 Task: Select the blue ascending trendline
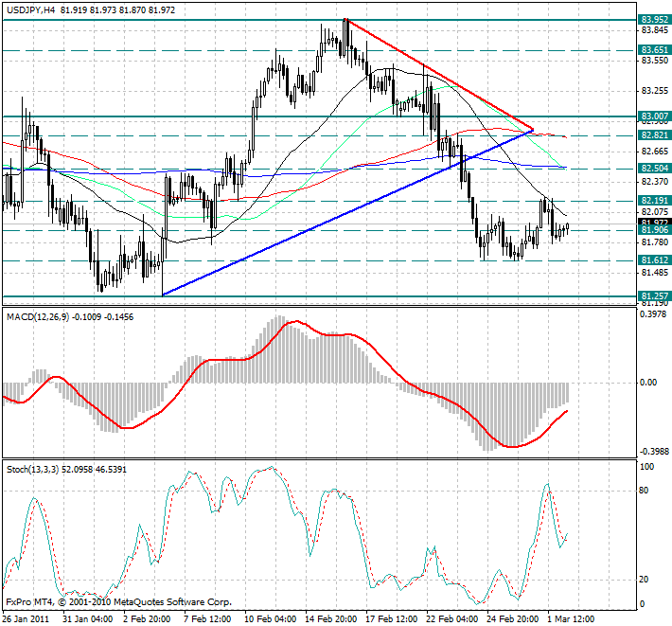[347, 212]
